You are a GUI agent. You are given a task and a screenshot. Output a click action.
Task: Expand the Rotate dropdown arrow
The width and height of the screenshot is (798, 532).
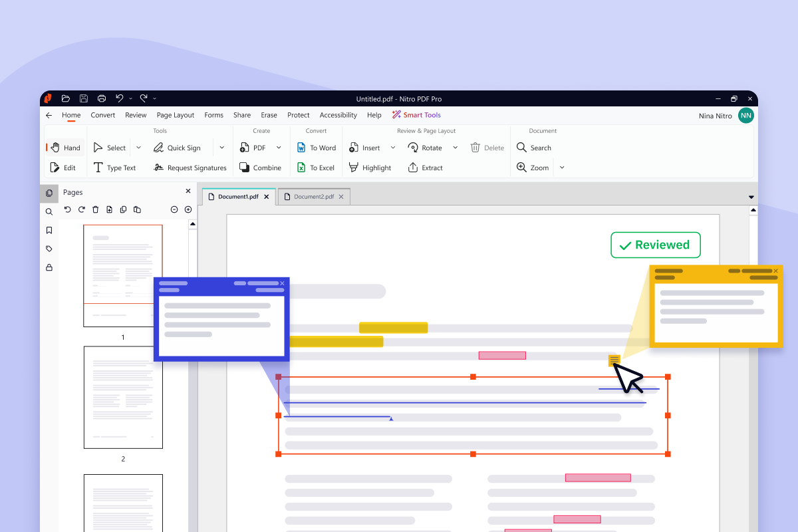456,148
